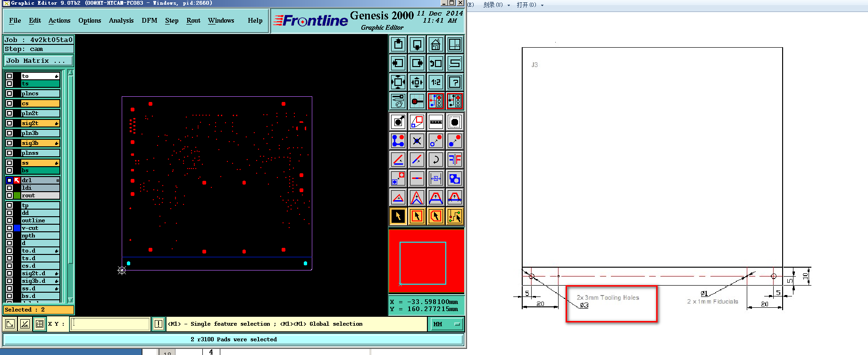This screenshot has height=355, width=868.
Task: Toggle display checkbox for layer drl
Action: tap(9, 180)
